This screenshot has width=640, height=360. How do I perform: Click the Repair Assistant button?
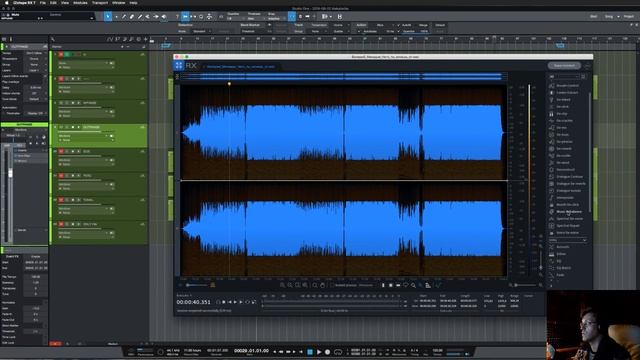tap(564, 66)
